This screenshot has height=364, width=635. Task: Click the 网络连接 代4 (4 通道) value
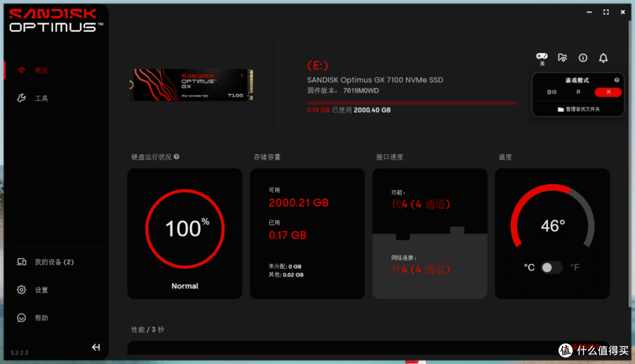pyautogui.click(x=421, y=269)
